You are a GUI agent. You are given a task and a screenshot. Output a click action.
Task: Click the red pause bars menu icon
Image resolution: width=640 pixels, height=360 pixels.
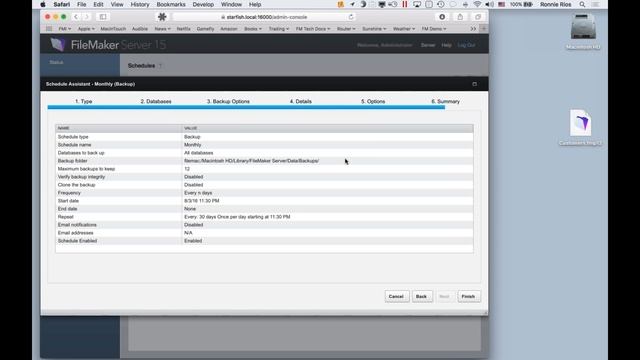pos(405,4)
